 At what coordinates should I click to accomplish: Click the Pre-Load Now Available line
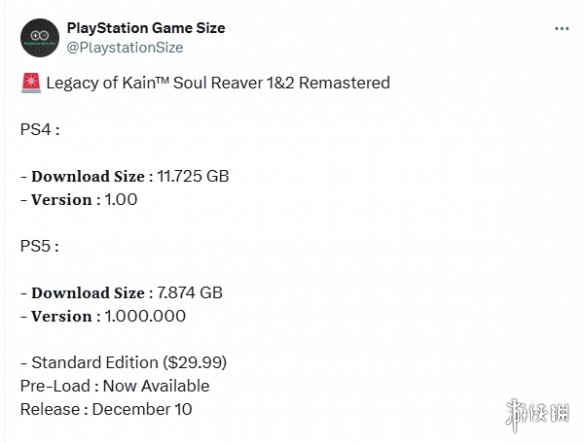115,386
